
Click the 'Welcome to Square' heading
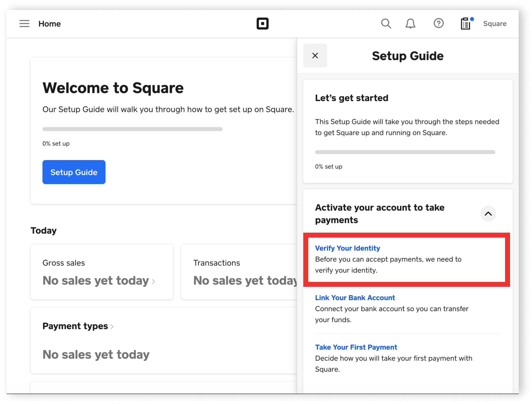point(113,88)
